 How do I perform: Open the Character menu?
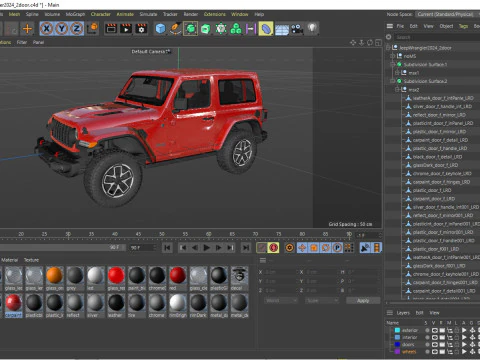pos(101,14)
